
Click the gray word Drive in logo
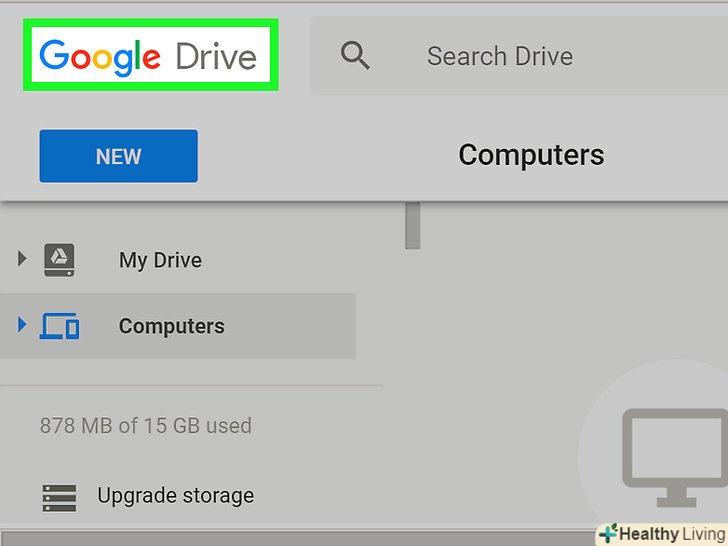(216, 56)
